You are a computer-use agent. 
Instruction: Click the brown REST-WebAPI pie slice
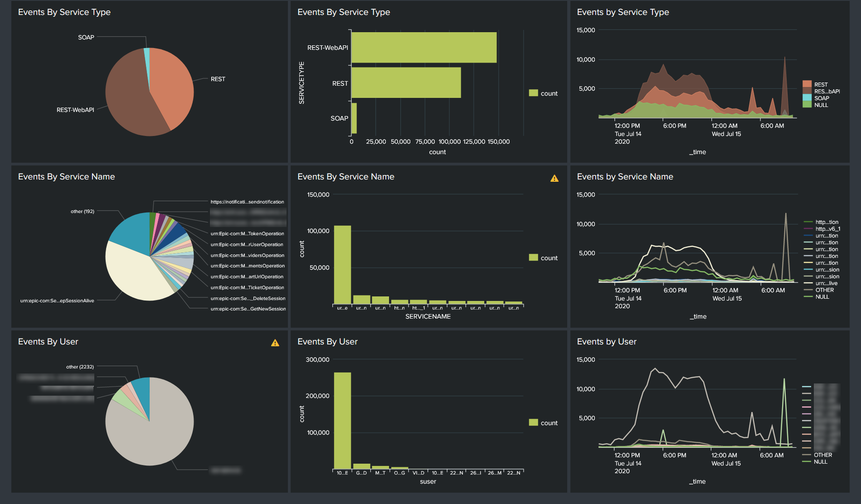(129, 100)
